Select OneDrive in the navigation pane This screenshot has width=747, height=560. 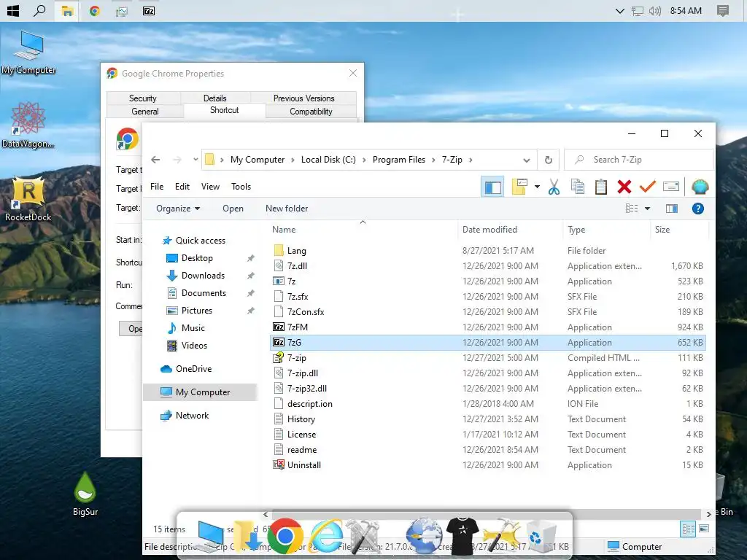193,369
